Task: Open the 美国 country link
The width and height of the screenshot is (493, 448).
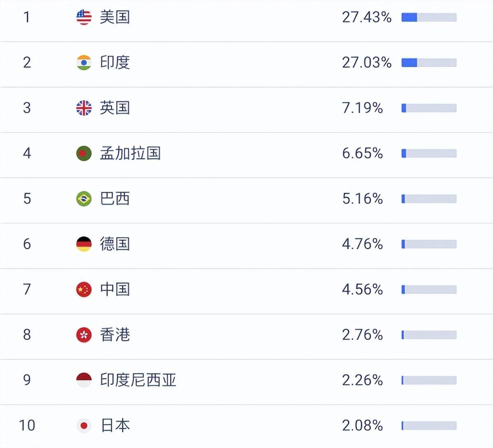Action: point(115,17)
